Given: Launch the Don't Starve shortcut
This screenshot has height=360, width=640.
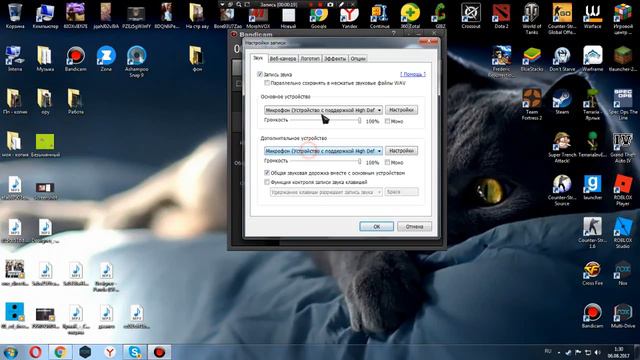Looking at the screenshot, I should point(562,59).
